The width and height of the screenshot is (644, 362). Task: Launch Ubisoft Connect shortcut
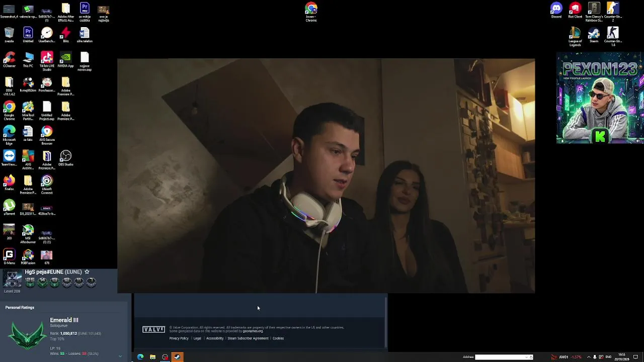click(47, 185)
